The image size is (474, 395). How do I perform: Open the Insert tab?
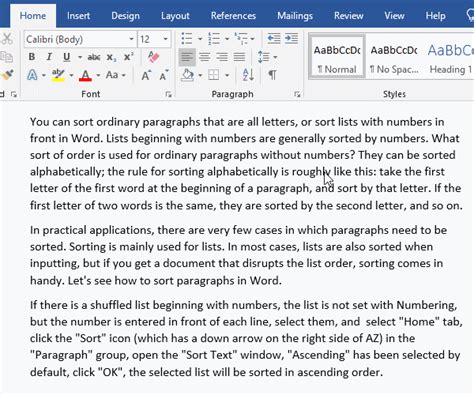pos(78,16)
